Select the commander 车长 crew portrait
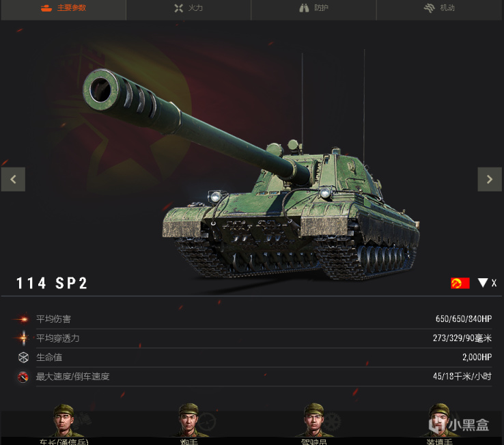 coord(64,420)
